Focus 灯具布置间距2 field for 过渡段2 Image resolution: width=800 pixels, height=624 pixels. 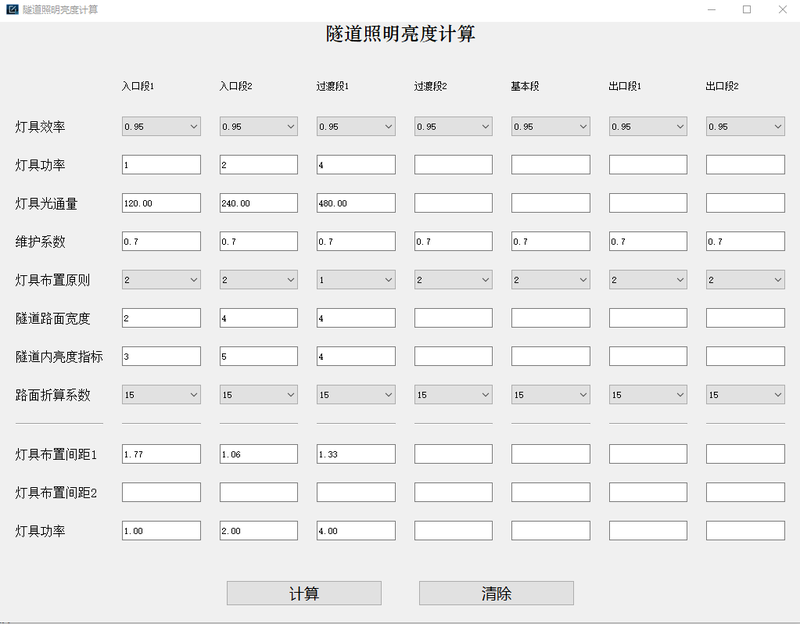tap(454, 492)
